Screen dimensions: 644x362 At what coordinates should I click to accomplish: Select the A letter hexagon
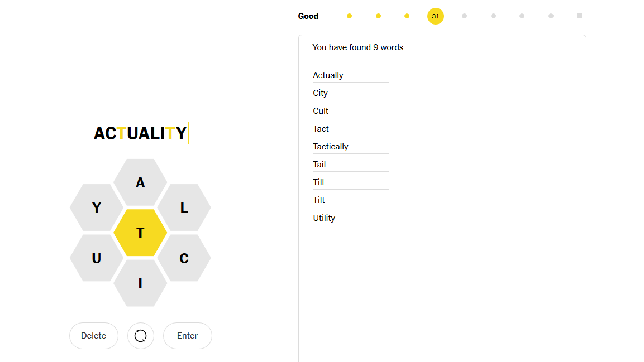[140, 182]
